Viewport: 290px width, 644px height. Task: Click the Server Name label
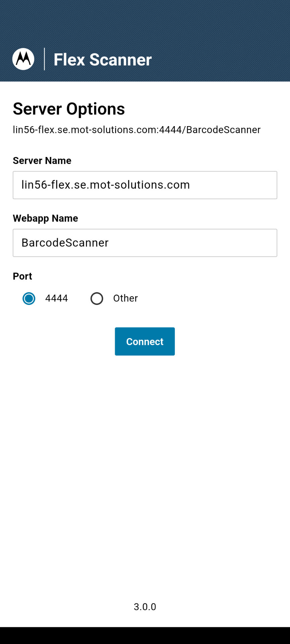pyautogui.click(x=42, y=160)
